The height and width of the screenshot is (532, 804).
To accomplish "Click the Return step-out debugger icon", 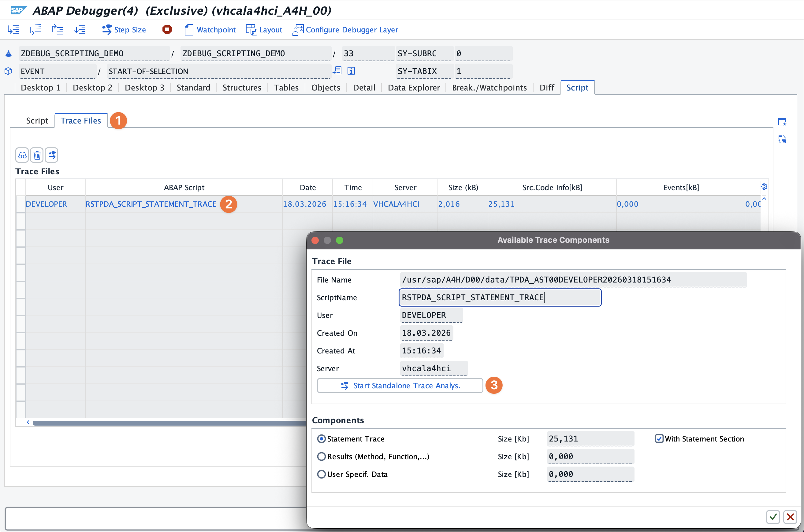I will click(x=58, y=30).
